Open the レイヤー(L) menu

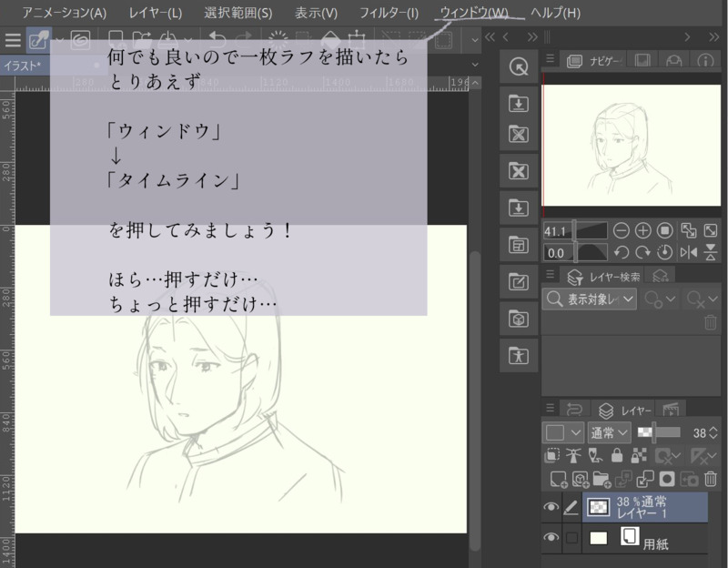155,13
